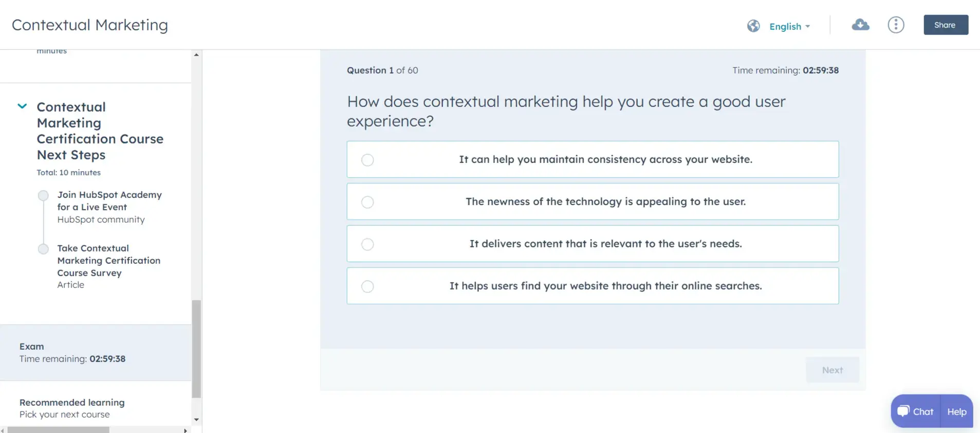980x433 pixels.
Task: Open the three-dot options menu
Action: pos(895,24)
